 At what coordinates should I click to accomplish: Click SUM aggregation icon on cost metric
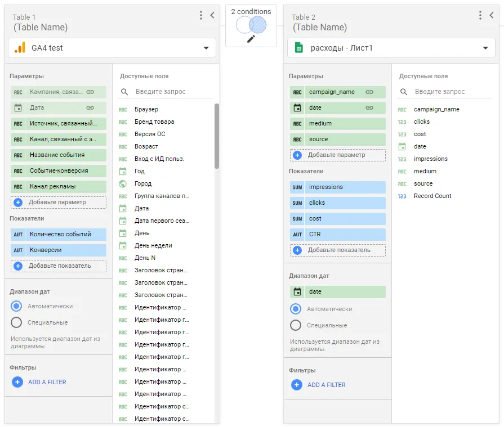(297, 219)
